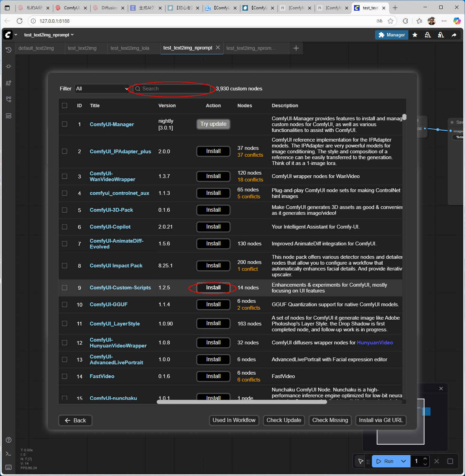
Task: Open the Filter dropdown set to All
Action: (x=102, y=89)
